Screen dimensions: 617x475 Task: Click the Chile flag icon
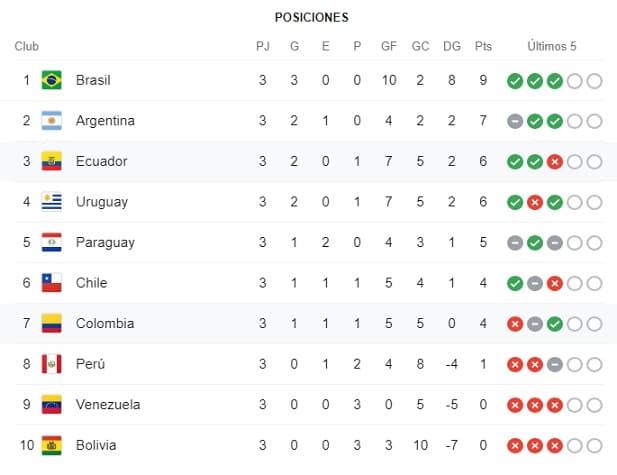pos(51,283)
